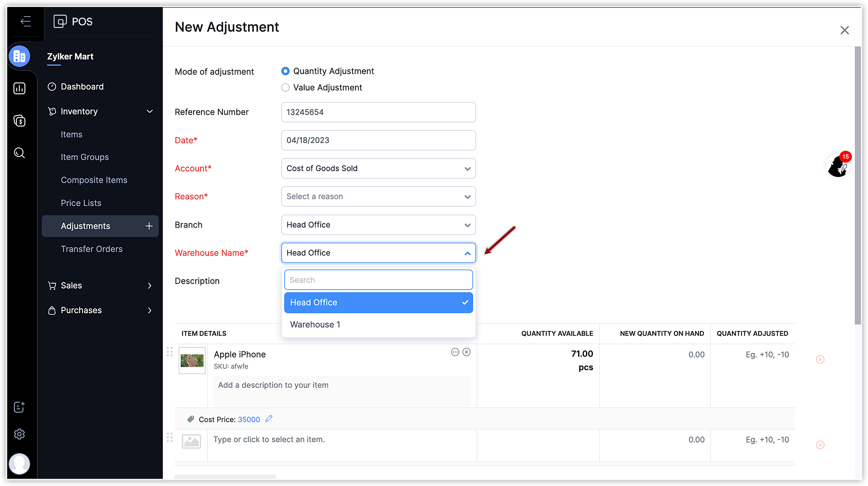The image size is (868, 486).
Task: Click the plus icon next to Adjustments
Action: 149,226
